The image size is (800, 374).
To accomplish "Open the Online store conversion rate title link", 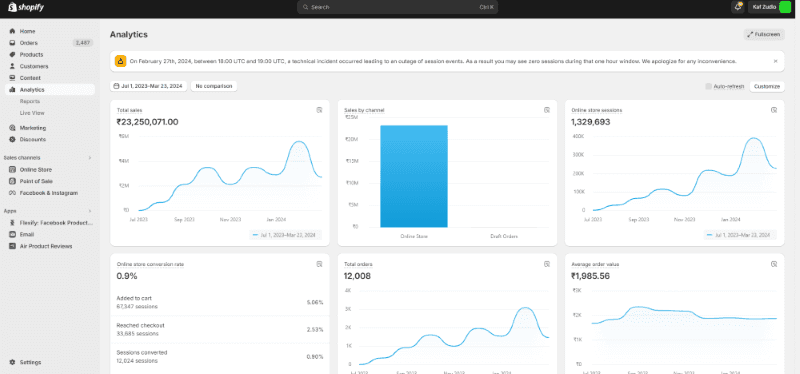I will pos(151,264).
